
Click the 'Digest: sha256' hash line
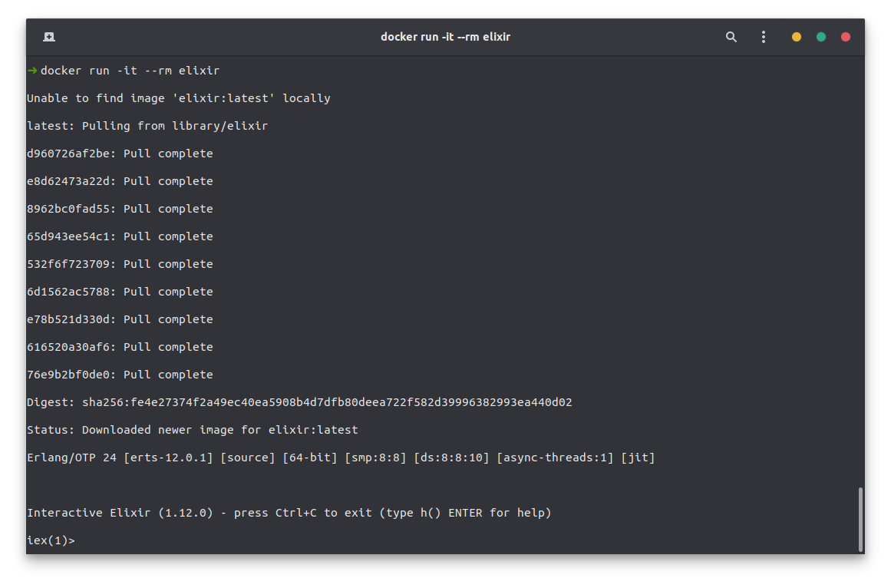point(299,402)
